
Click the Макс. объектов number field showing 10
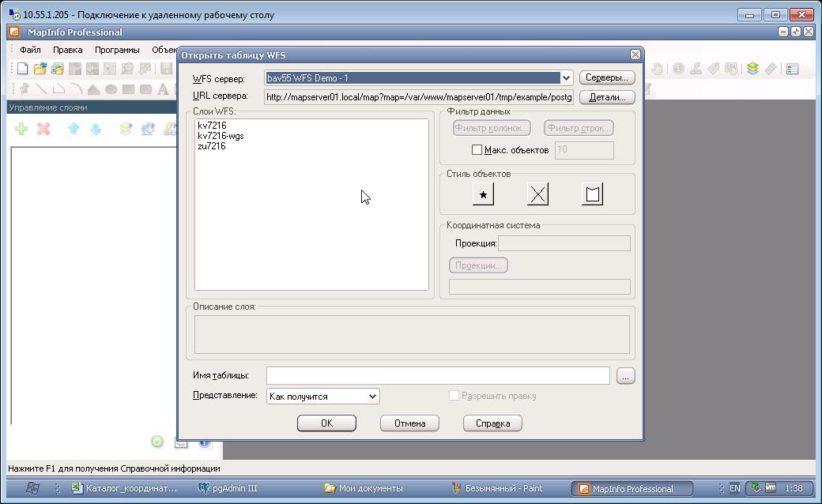(x=584, y=150)
